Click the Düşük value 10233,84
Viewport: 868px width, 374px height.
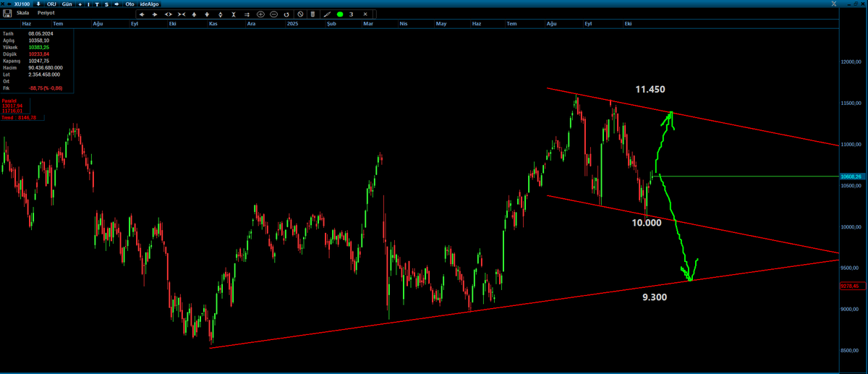click(x=39, y=54)
